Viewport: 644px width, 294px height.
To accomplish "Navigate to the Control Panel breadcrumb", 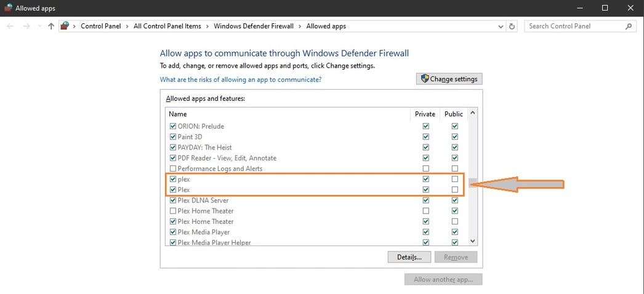I will coord(100,26).
